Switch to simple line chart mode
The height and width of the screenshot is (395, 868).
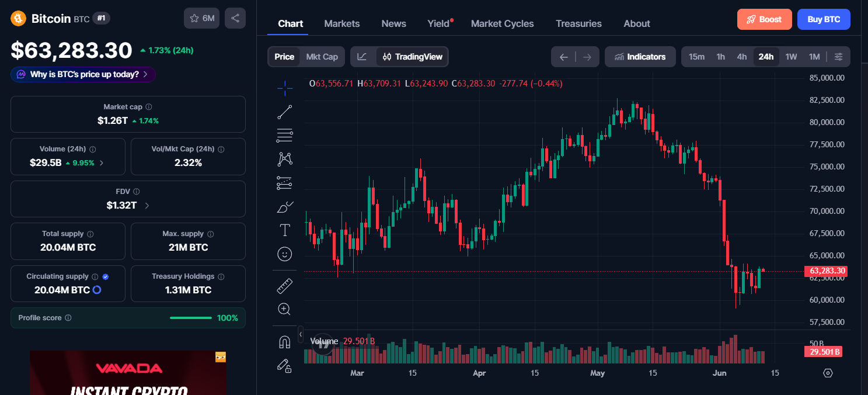pyautogui.click(x=362, y=57)
